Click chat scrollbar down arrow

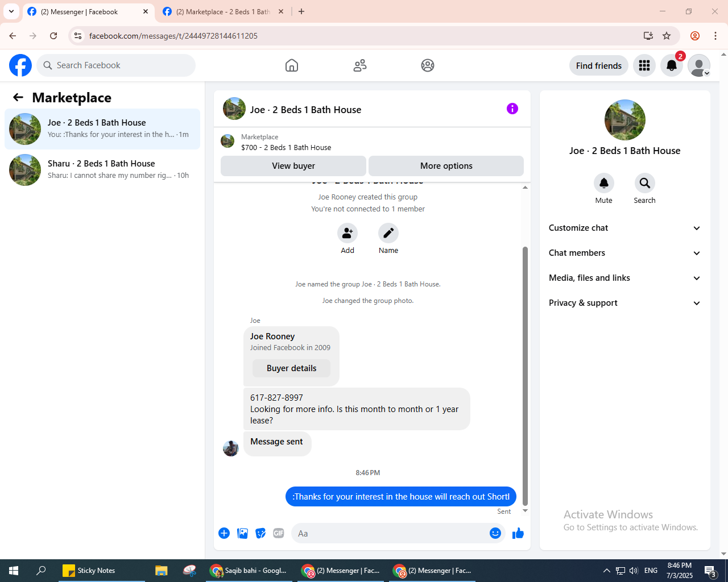coord(525,511)
